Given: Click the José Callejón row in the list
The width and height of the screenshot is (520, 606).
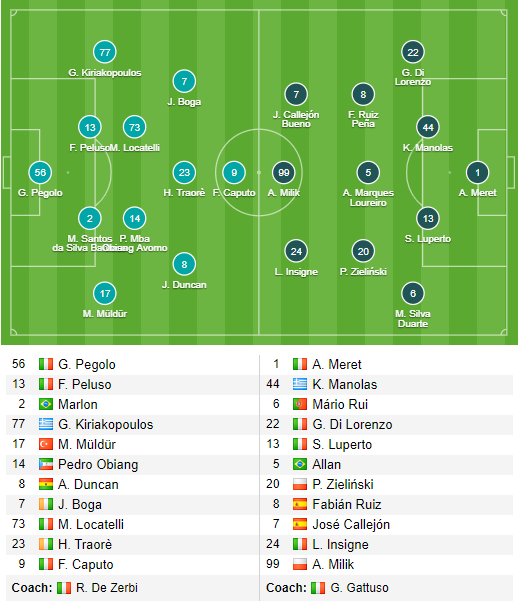Looking at the screenshot, I should (x=387, y=524).
